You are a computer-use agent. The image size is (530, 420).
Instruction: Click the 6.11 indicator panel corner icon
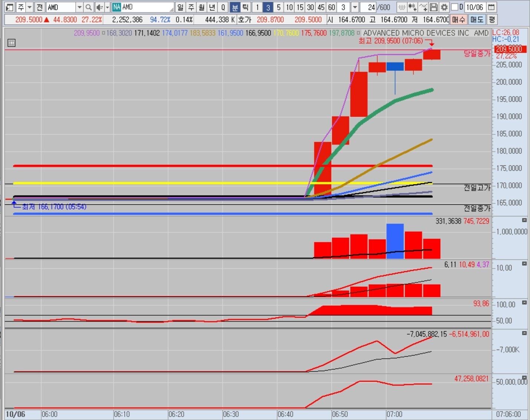click(524, 263)
